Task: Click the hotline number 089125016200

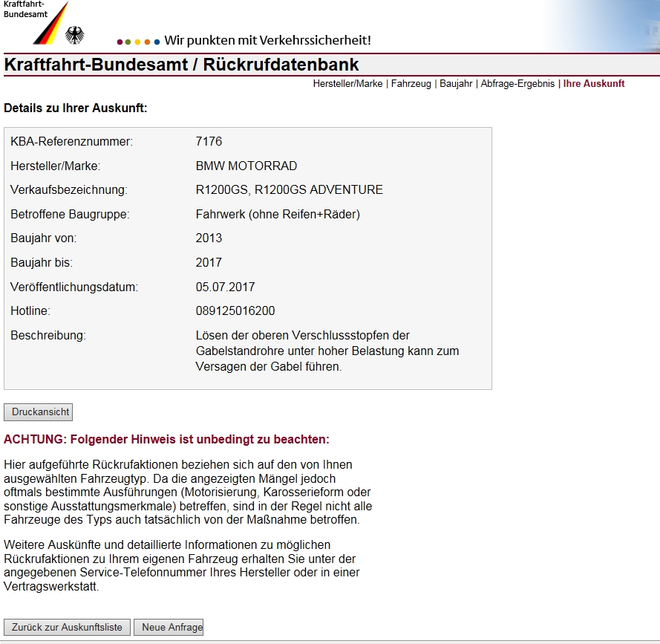Action: (235, 311)
